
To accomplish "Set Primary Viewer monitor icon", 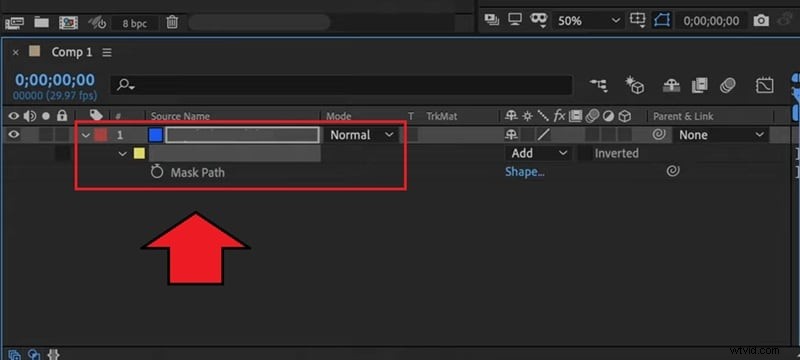I will tap(515, 20).
